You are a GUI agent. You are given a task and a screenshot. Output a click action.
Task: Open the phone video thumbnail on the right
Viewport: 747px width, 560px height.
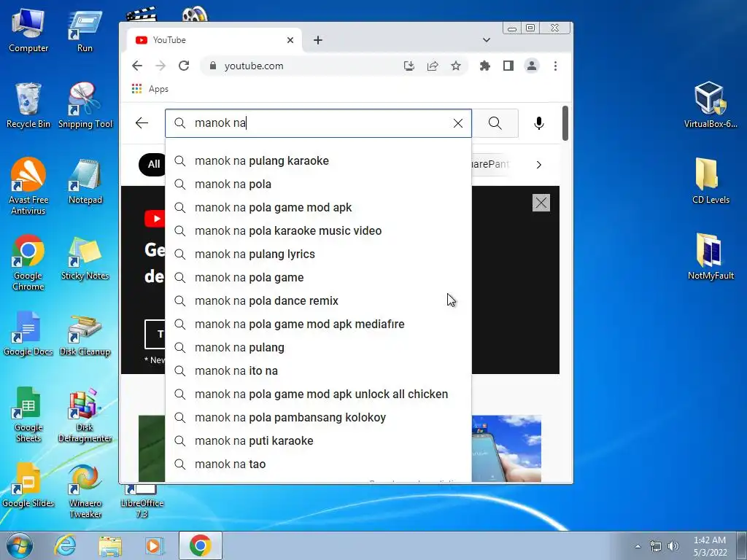click(x=506, y=448)
